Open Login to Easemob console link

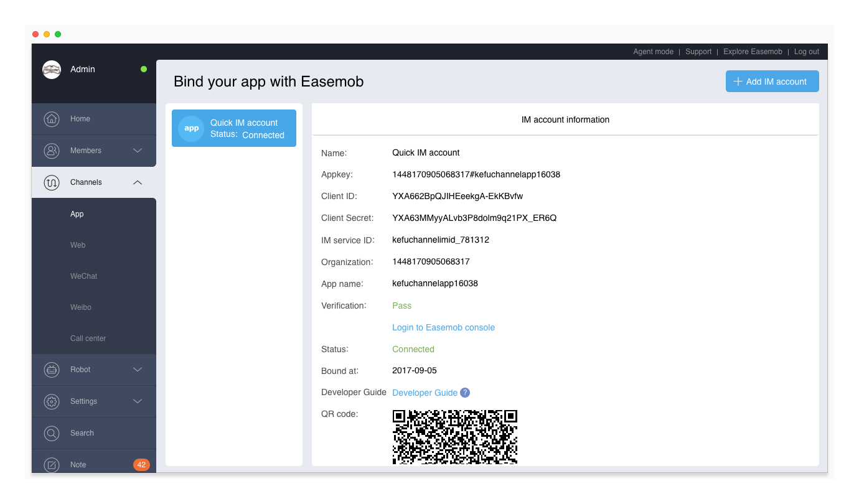point(443,327)
